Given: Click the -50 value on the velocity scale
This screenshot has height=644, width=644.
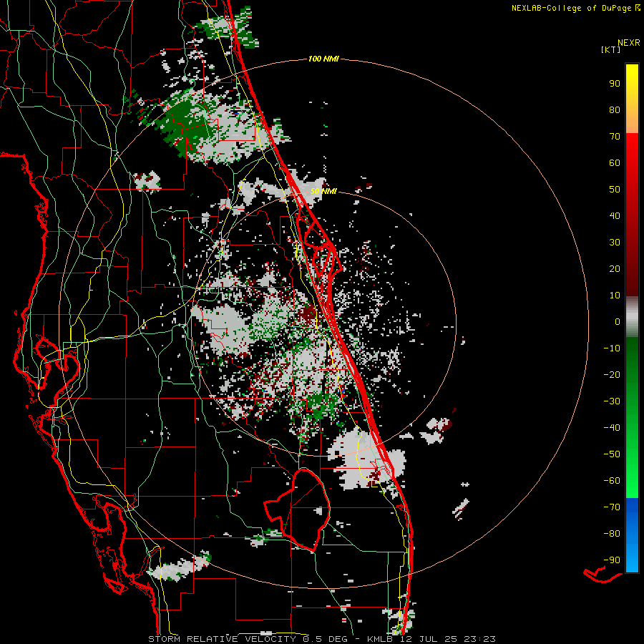Looking at the screenshot, I should [612, 454].
